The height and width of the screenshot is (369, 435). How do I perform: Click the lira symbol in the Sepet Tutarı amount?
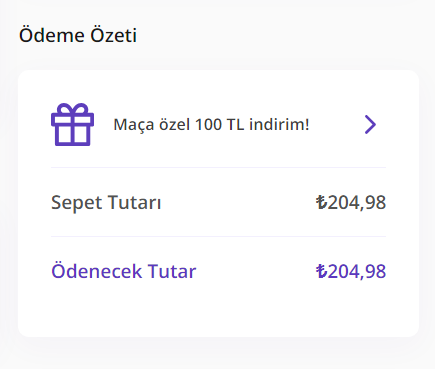click(x=321, y=202)
